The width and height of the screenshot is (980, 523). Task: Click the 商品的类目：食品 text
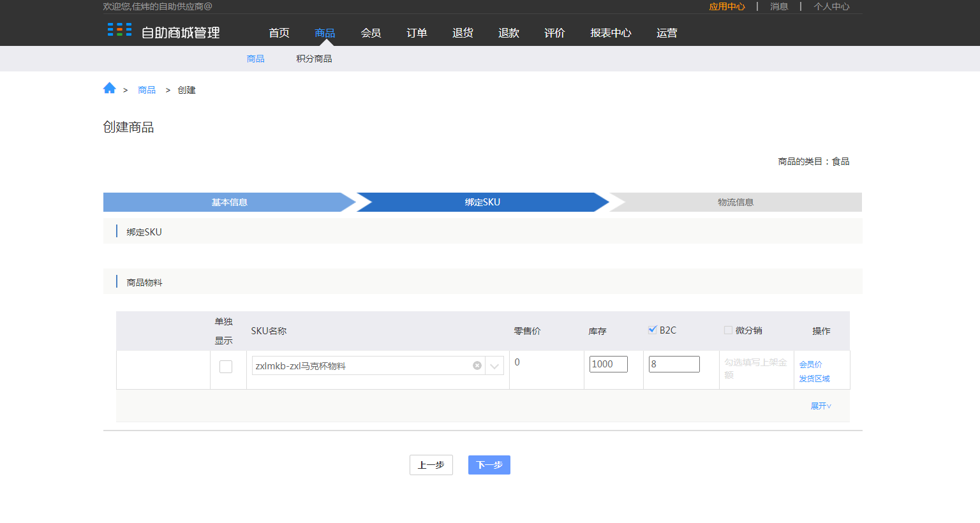coord(813,161)
